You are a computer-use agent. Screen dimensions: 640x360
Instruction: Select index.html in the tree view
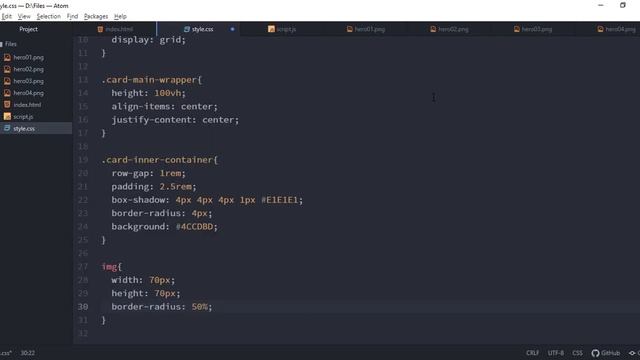(x=27, y=105)
